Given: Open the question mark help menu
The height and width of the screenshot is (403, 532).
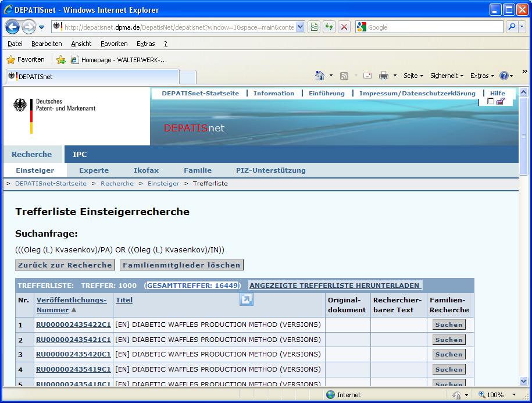Looking at the screenshot, I should point(166,44).
